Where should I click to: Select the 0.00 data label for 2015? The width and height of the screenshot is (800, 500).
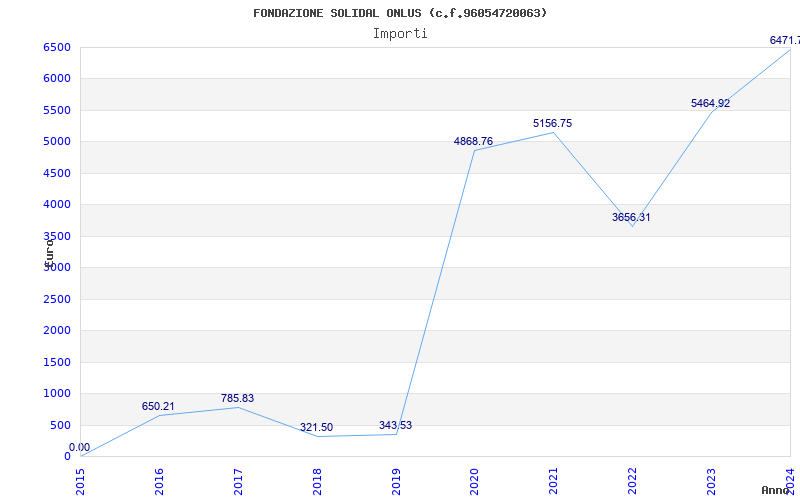[x=80, y=447]
